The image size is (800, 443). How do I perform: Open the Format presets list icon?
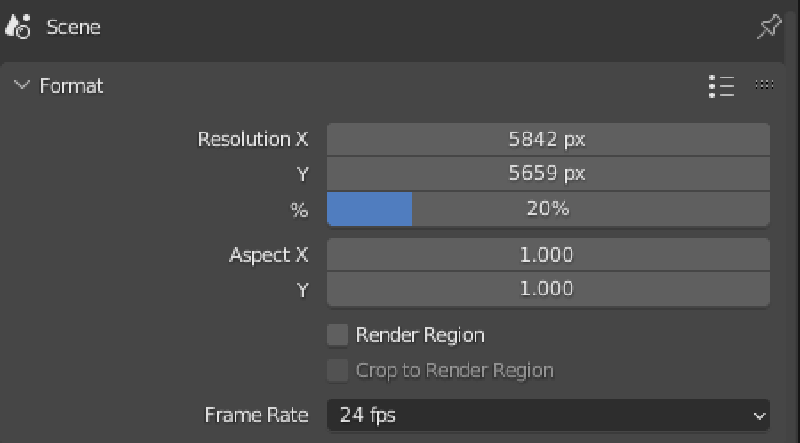(x=721, y=86)
